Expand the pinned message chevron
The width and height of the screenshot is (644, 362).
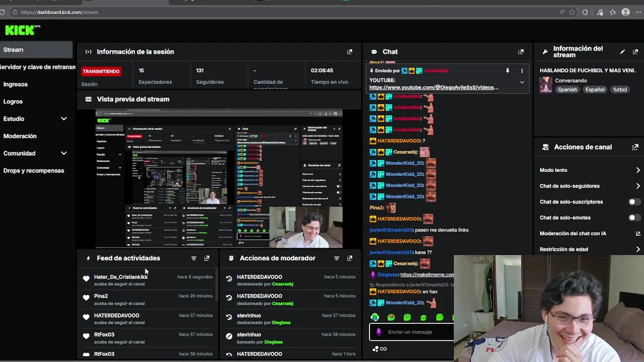pyautogui.click(x=522, y=82)
